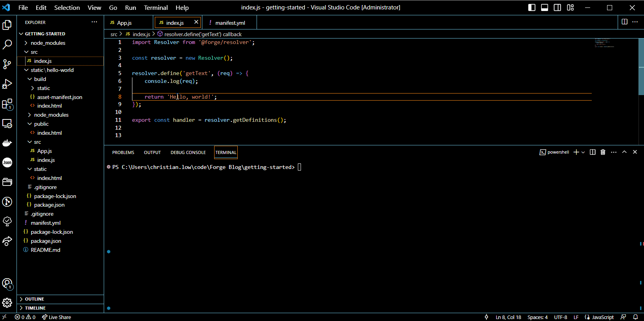Viewport: 644px width, 321px height.
Task: Show errors and warnings count in status bar
Action: tap(25, 317)
